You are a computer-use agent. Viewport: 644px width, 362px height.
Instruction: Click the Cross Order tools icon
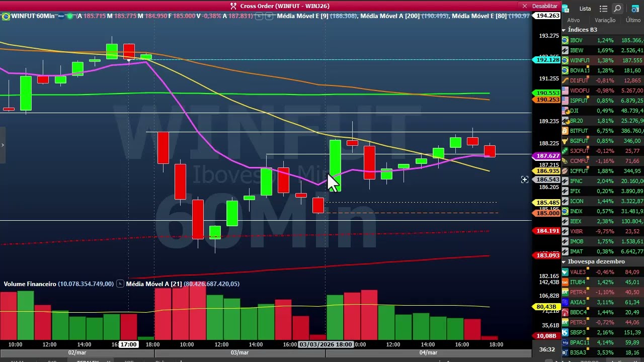tap(233, 6)
